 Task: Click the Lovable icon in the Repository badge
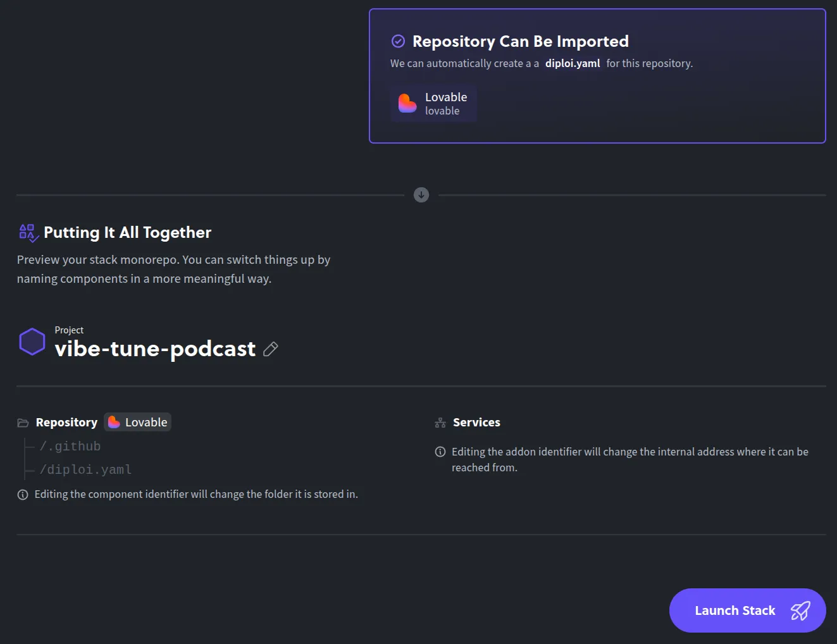(113, 422)
